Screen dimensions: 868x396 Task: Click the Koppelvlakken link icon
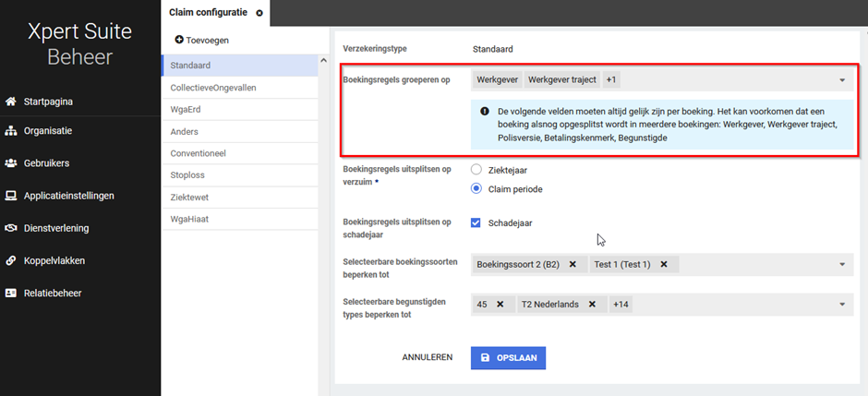point(11,260)
